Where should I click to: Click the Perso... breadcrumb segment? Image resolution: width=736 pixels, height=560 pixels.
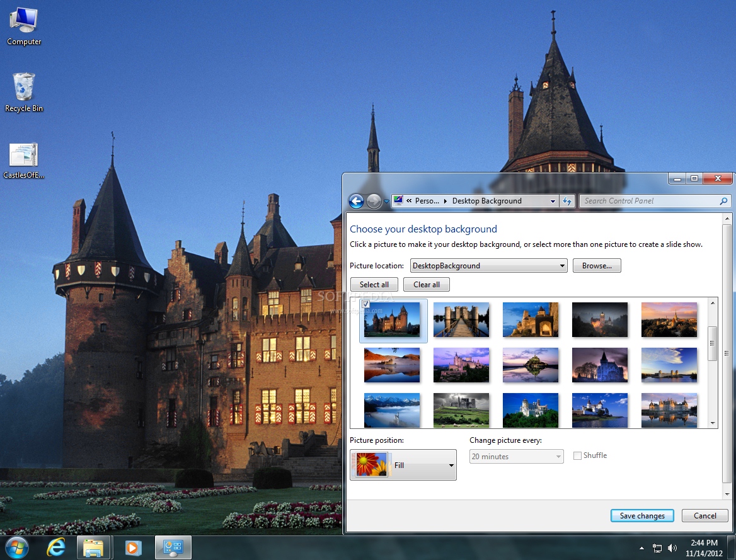(427, 201)
